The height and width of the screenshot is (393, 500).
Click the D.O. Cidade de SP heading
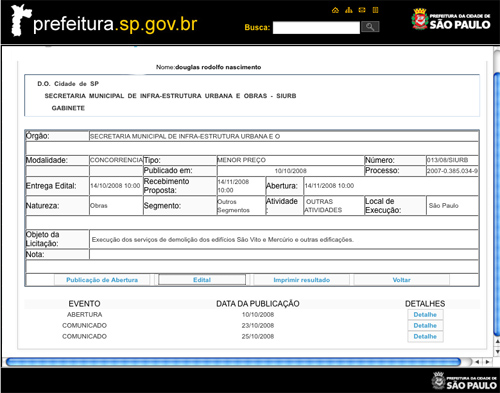68,84
